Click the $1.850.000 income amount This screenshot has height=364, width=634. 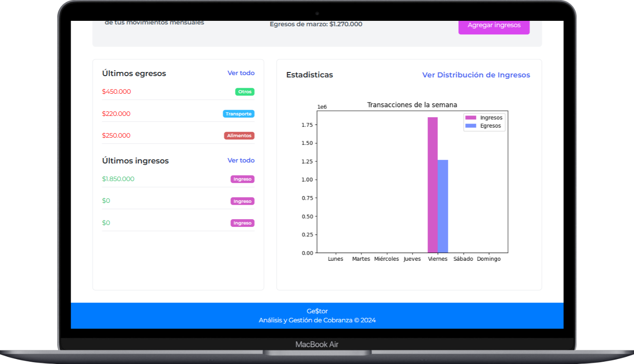[118, 179]
